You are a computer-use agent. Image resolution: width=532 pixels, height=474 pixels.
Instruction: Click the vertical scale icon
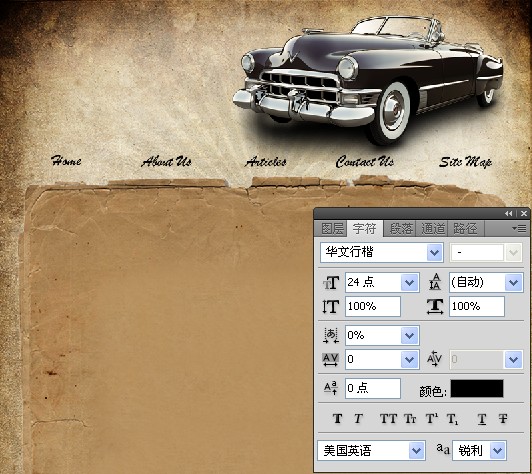point(331,306)
